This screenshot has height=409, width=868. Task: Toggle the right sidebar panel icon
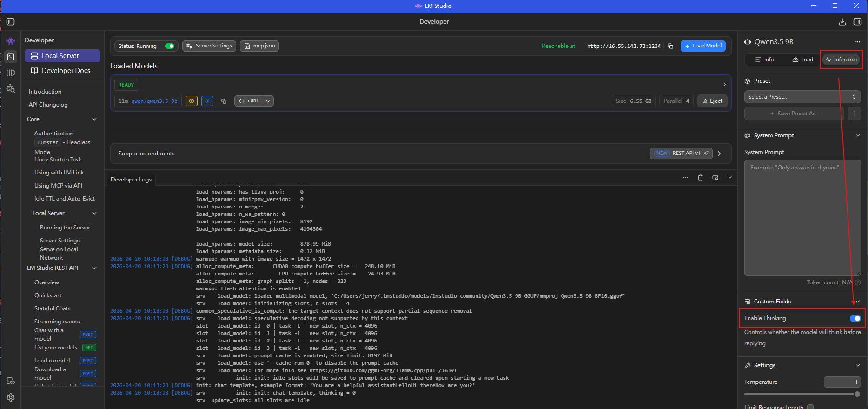[858, 22]
